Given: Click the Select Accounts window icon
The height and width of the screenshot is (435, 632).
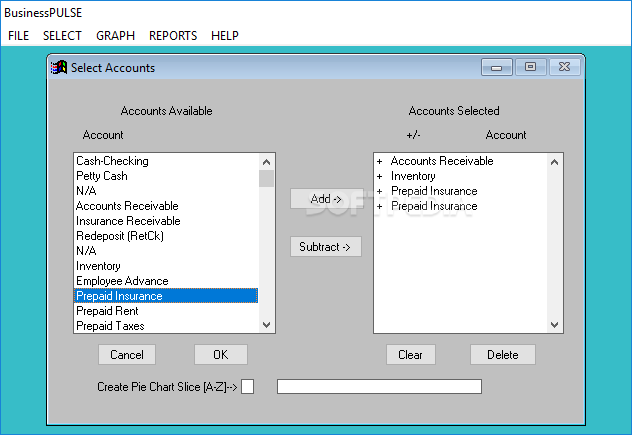Looking at the screenshot, I should [59, 67].
